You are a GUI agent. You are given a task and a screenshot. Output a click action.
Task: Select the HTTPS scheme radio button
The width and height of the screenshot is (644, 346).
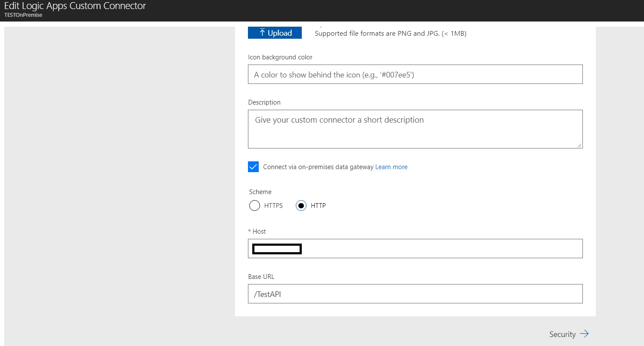tap(254, 206)
